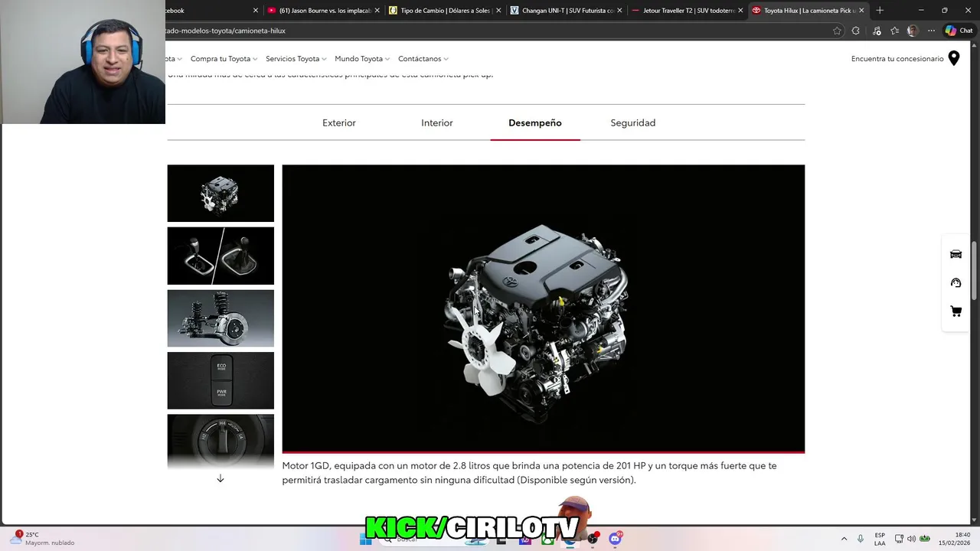Click the car icon in side panel
980x551 pixels.
coord(955,254)
